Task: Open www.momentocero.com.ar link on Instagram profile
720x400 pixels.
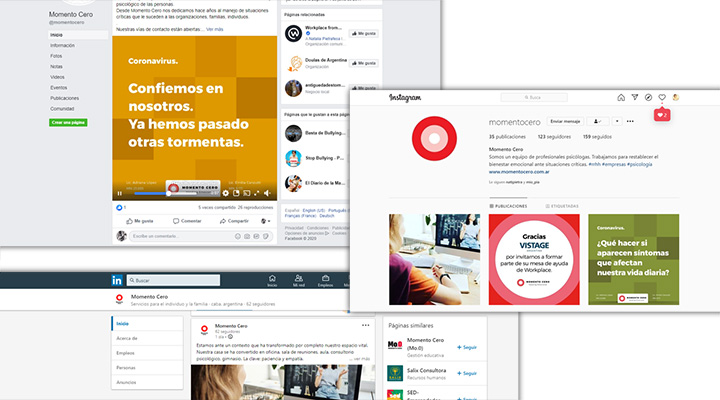Action: click(x=519, y=172)
